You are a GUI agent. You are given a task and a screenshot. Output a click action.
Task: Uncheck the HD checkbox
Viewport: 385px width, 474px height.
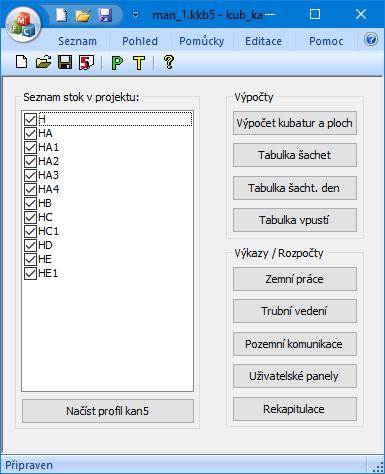click(30, 245)
